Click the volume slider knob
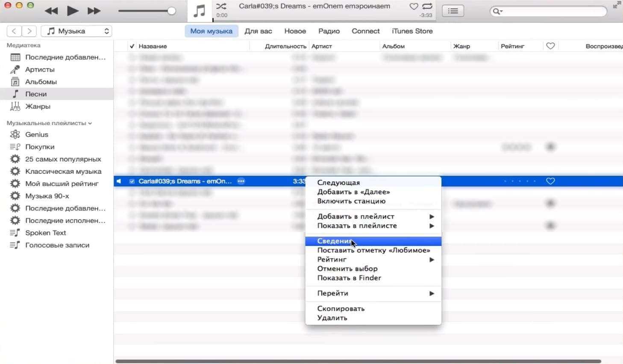Image resolution: width=623 pixels, height=364 pixels. tap(172, 11)
